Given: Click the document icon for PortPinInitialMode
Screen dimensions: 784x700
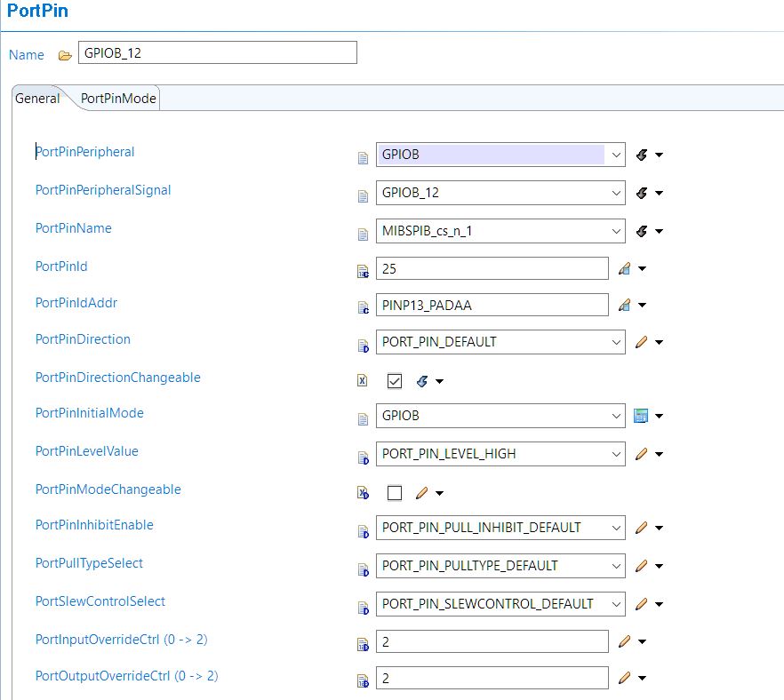Looking at the screenshot, I should click(363, 419).
